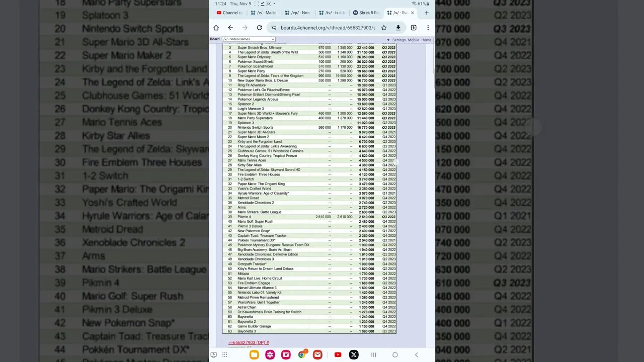Click 'Astral Chain' row text
Screen dimensions: 644x362
(x=247, y=307)
